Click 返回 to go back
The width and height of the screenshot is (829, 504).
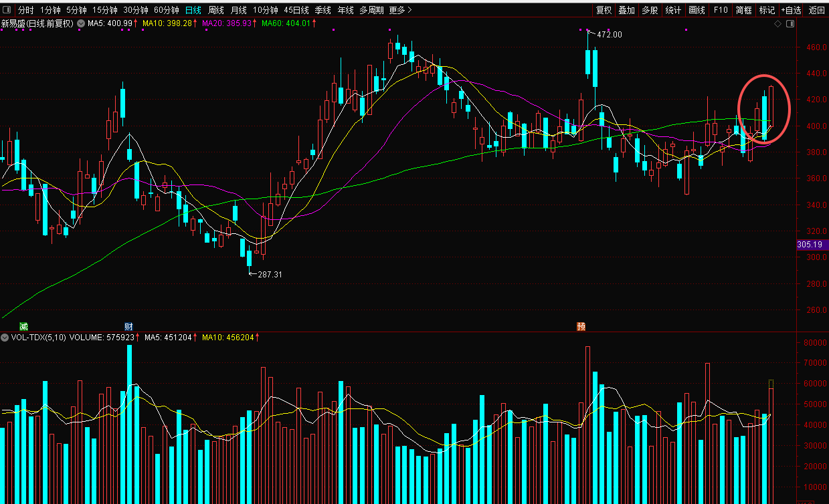816,10
